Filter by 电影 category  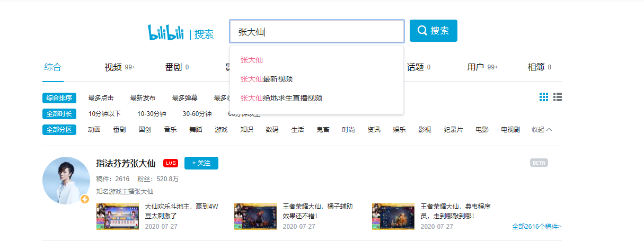click(x=482, y=130)
